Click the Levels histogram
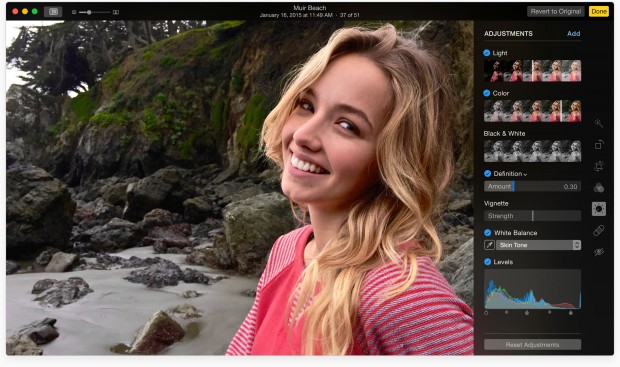The width and height of the screenshot is (620, 367). point(532,289)
